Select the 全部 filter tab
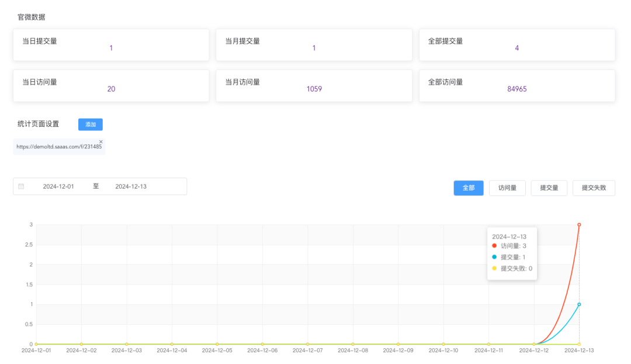The image size is (631, 364). coord(468,188)
